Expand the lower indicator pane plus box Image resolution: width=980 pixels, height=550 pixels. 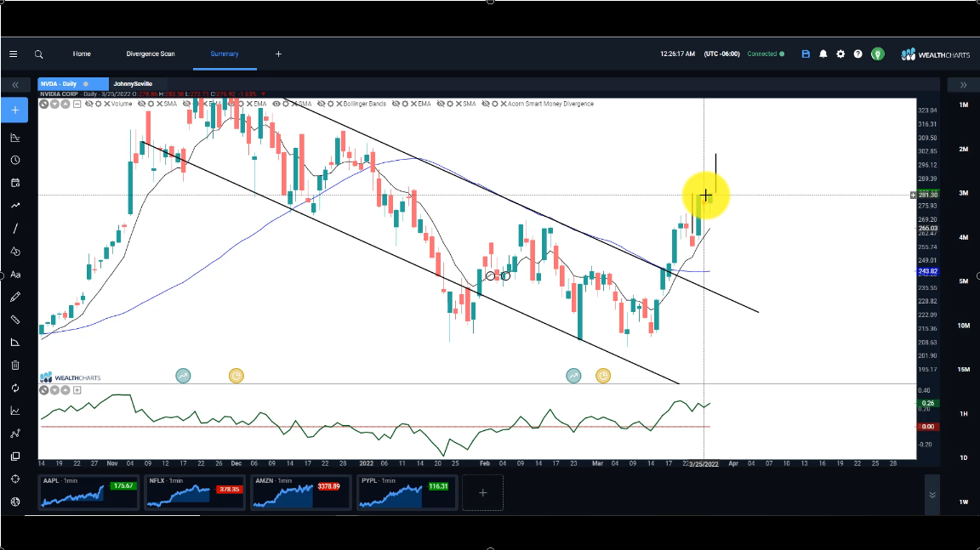point(77,390)
